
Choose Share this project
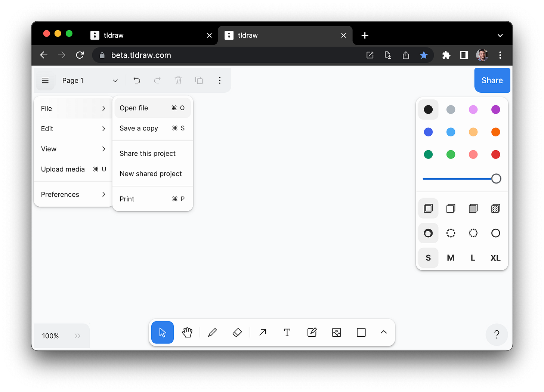152,154
